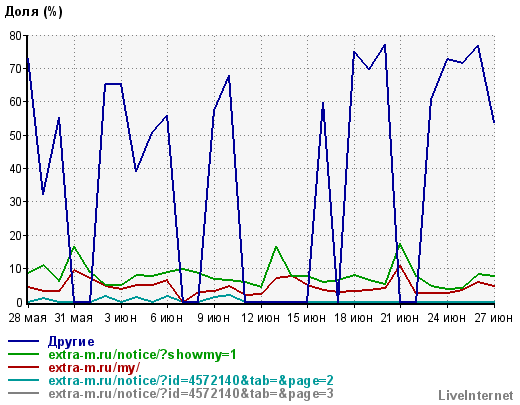Click the red legend label 'extra-m.ru/my/'
The image size is (520, 405).
(94, 368)
